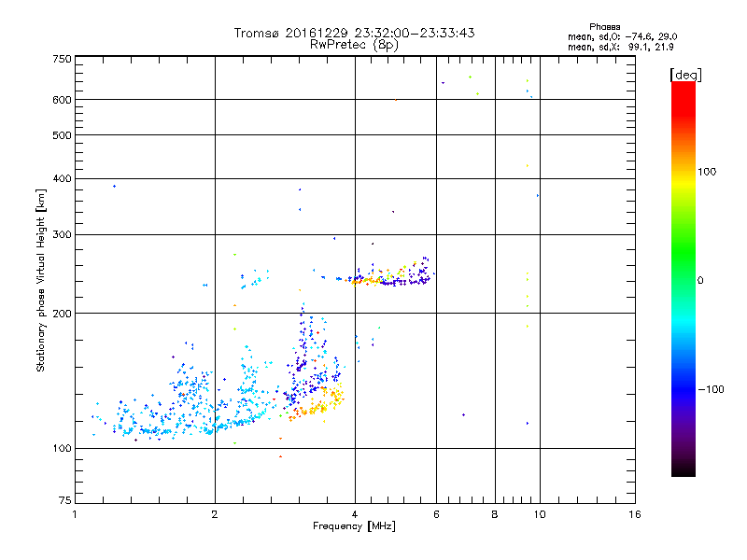Click the y-axis tick label '600'

(x=62, y=100)
